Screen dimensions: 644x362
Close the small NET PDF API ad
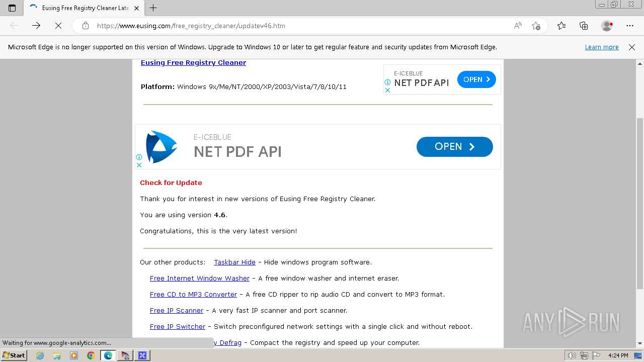point(387,90)
